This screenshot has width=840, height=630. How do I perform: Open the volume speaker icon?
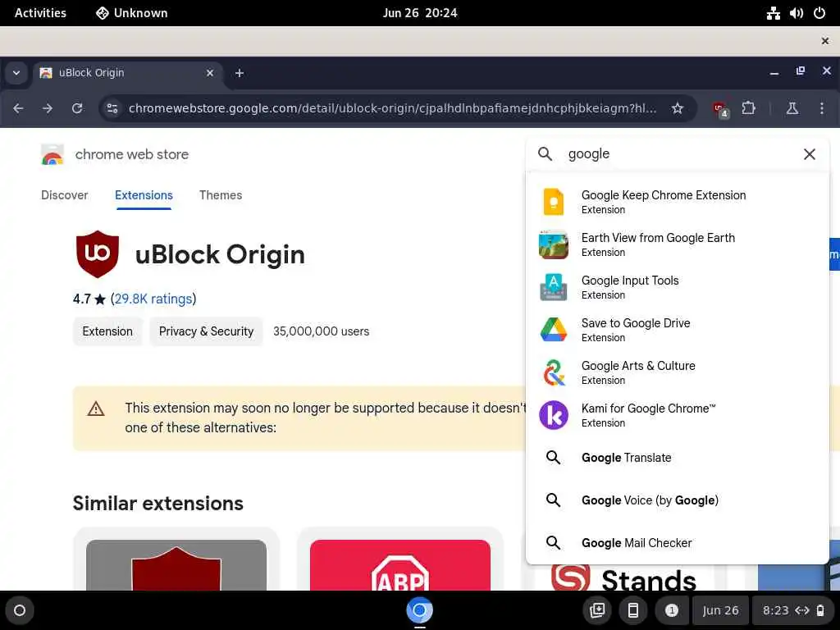[x=796, y=13]
